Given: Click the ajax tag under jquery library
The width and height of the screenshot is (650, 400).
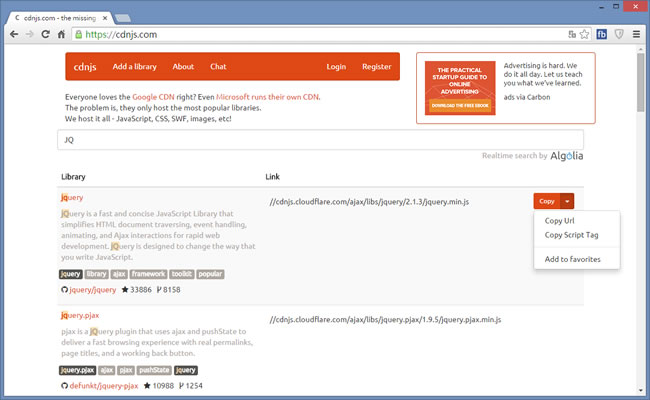Looking at the screenshot, I should [x=119, y=274].
